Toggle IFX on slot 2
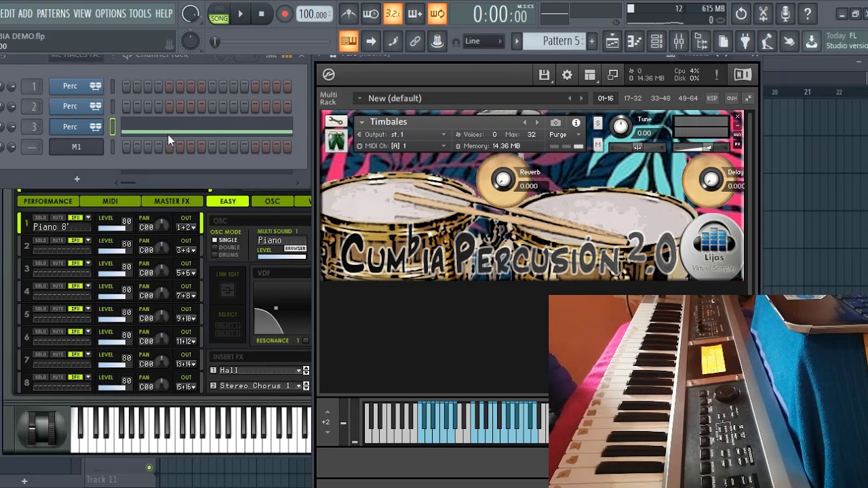The height and width of the screenshot is (488, 868). (75, 241)
